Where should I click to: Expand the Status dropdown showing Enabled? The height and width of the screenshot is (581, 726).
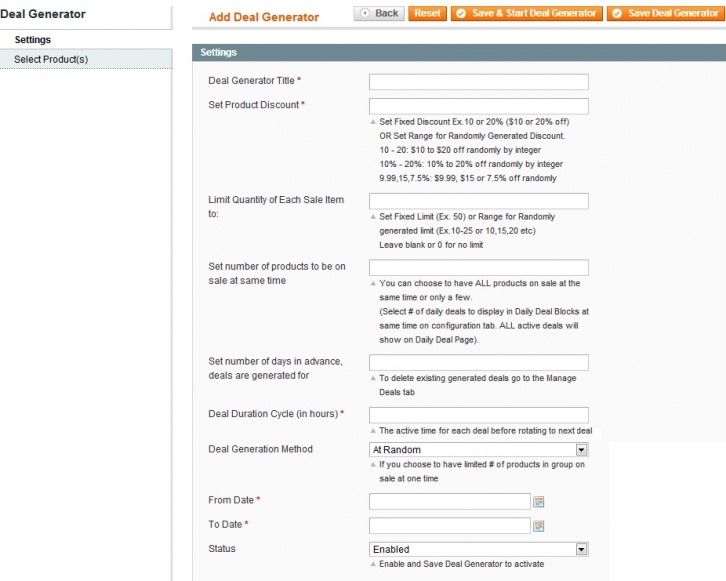[479, 549]
